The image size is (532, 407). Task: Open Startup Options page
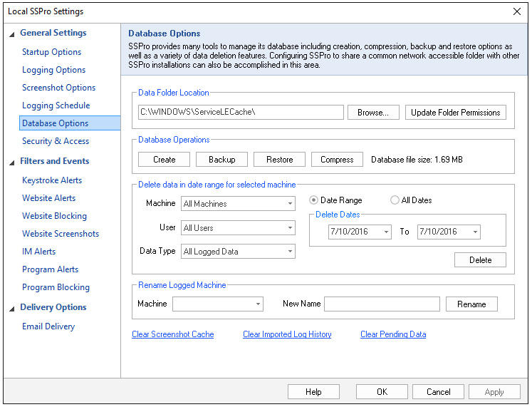(x=51, y=52)
